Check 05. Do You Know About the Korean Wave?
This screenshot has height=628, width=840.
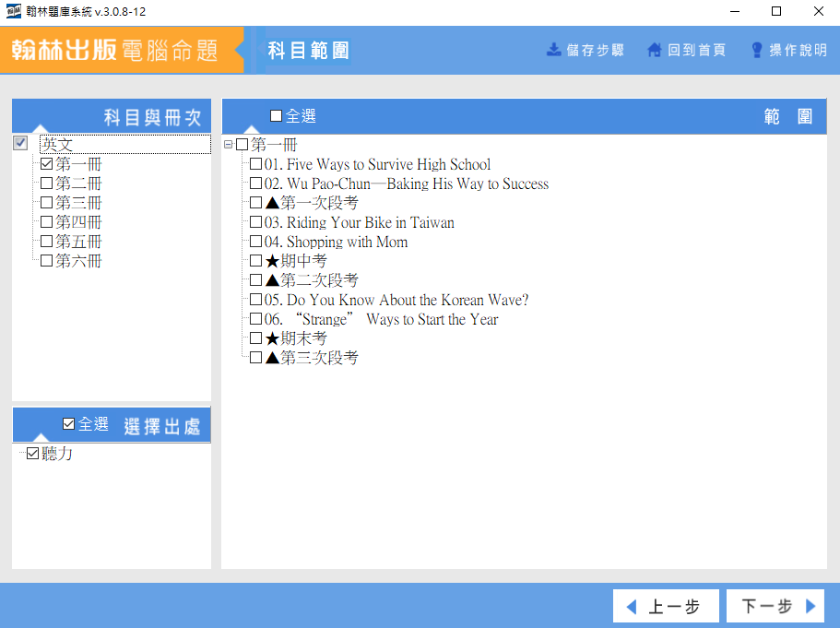coord(256,300)
